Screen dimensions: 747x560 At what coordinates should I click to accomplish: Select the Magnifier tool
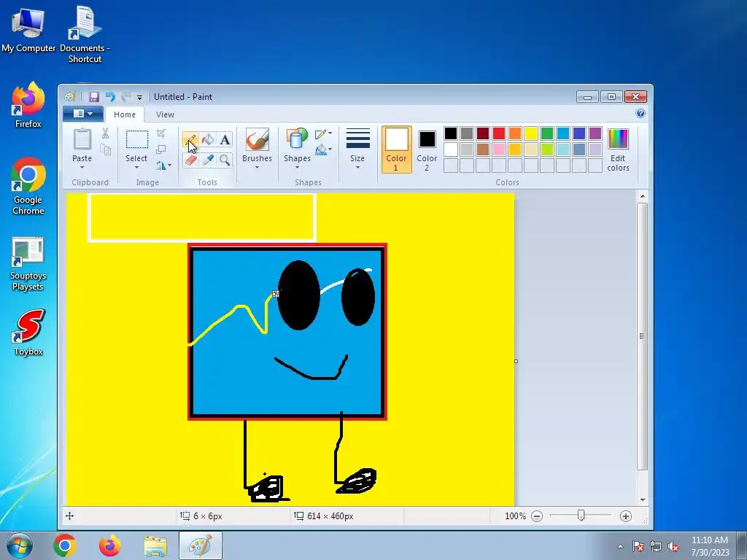(x=225, y=160)
